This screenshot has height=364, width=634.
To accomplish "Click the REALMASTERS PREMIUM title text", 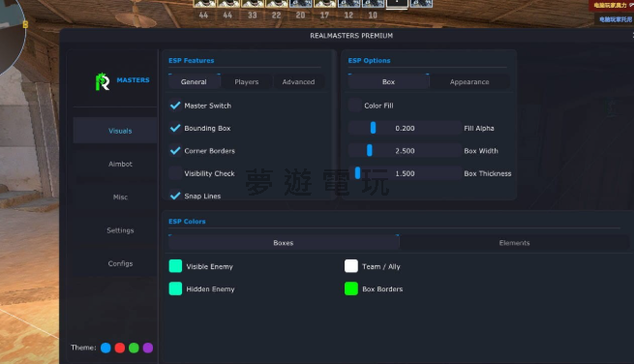I will click(x=351, y=36).
